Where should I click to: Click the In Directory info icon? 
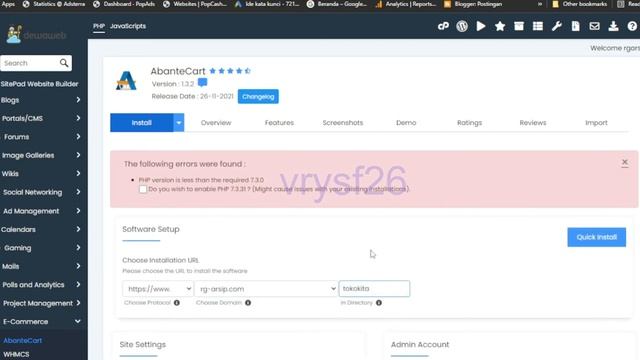379,303
